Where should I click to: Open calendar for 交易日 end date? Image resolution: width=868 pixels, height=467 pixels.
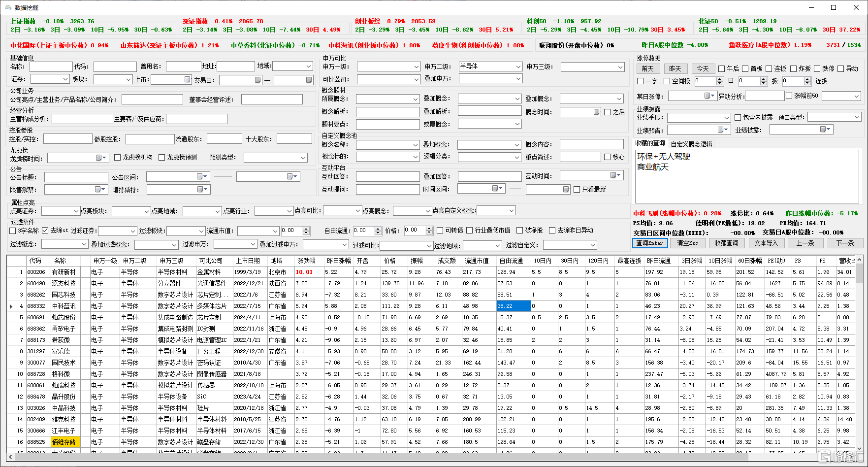coord(309,80)
